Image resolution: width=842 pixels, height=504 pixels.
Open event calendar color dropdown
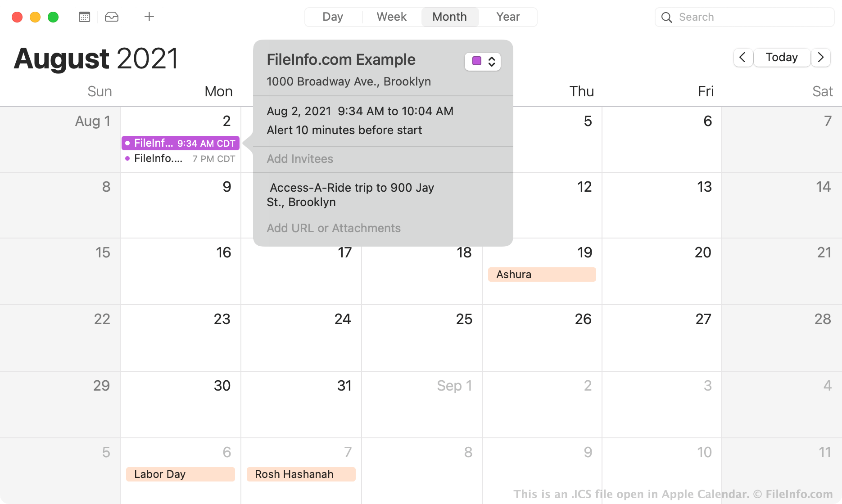(483, 62)
